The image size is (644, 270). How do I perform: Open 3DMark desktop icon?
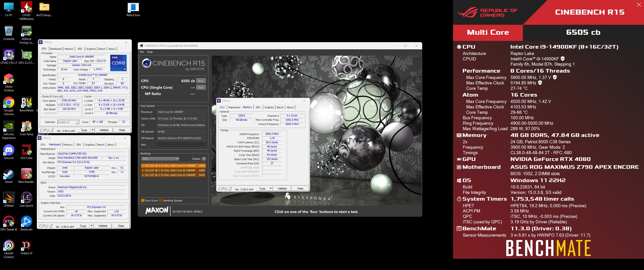(9, 199)
